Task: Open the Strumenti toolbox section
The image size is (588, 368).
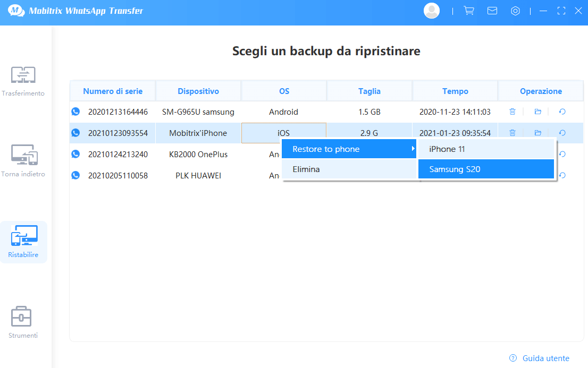Action: 23,322
